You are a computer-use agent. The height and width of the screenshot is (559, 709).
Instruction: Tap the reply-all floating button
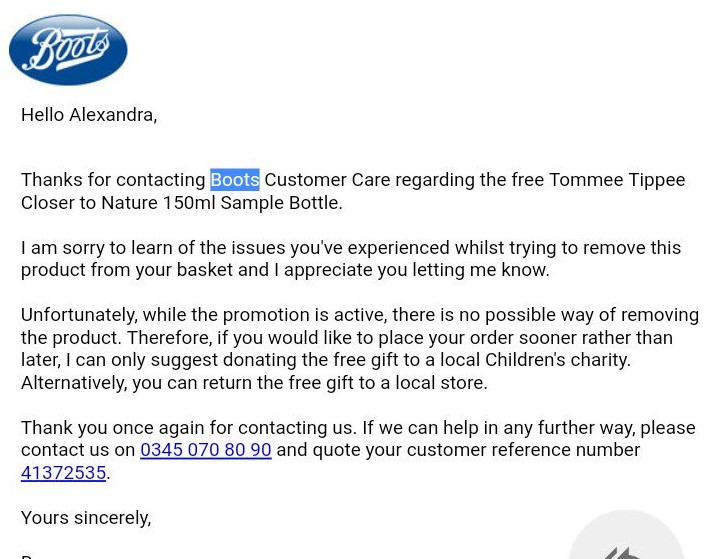(626, 540)
